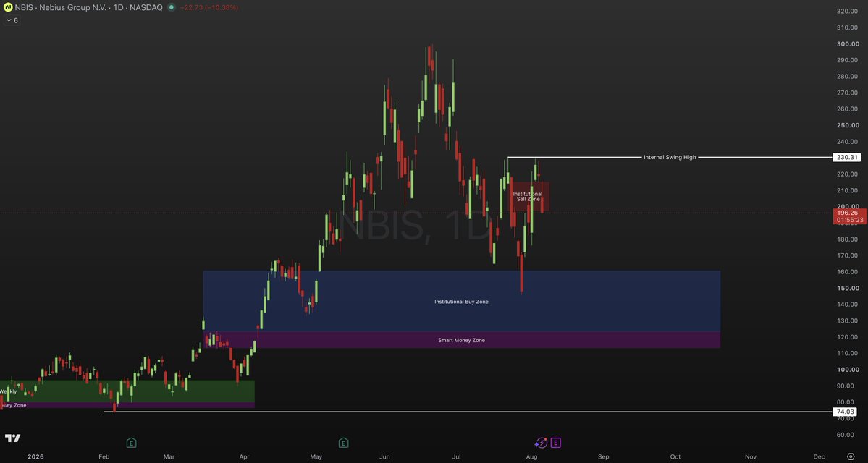
Task: Click the 320.00 price axis value
Action: click(847, 11)
